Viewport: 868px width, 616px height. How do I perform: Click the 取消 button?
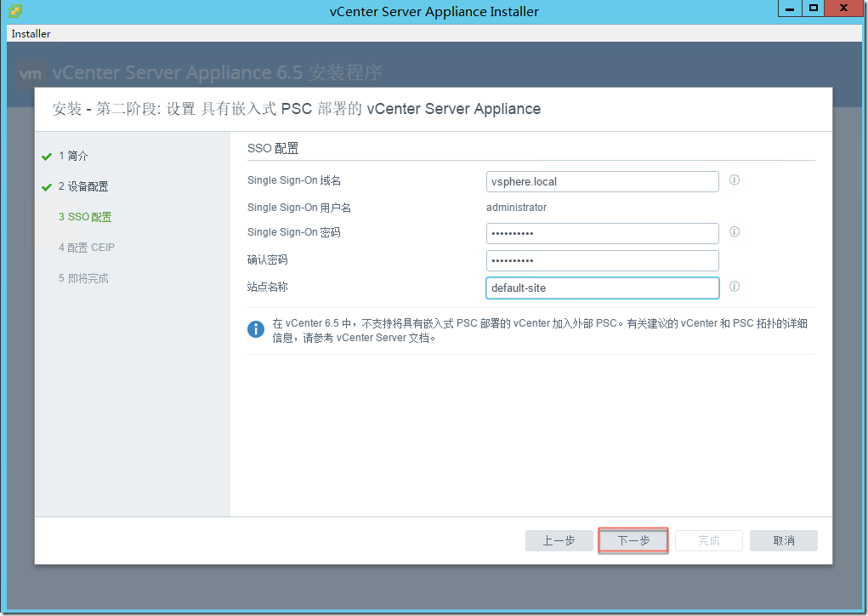[x=783, y=540]
